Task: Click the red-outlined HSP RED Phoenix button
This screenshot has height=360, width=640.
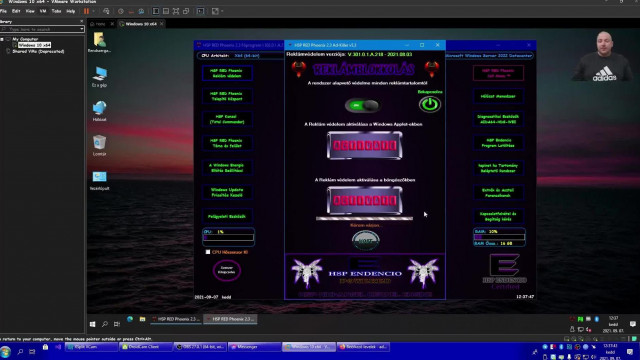Action: [x=498, y=73]
